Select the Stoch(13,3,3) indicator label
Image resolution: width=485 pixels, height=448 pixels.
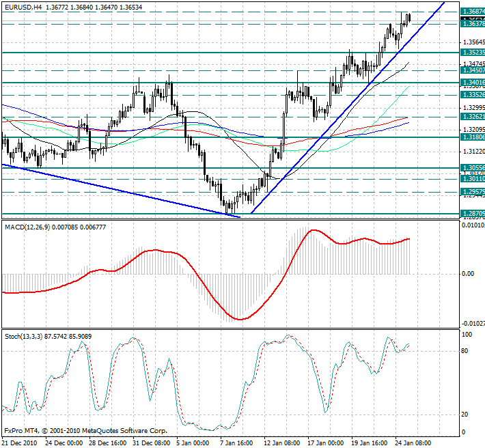(x=23, y=337)
